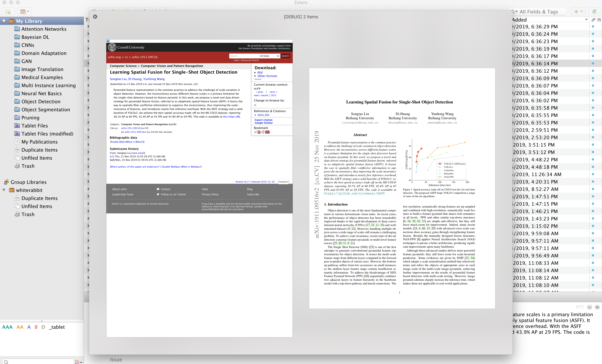Viewport: 602px width, 364px height.
Task: Click Tablet Files (modified) saved search icon
Action: click(17, 133)
